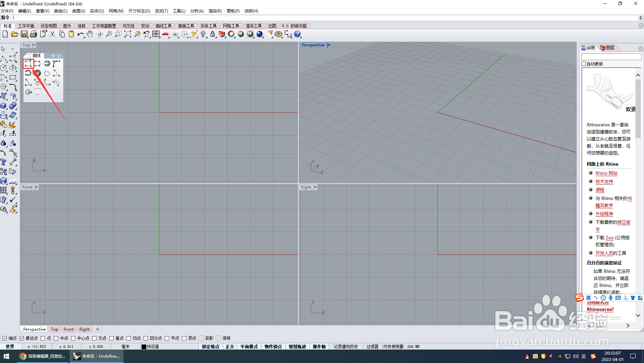Open Chrome from the Windows taskbar
Screen dimensions: 644x363
pyautogui.click(x=43, y=356)
